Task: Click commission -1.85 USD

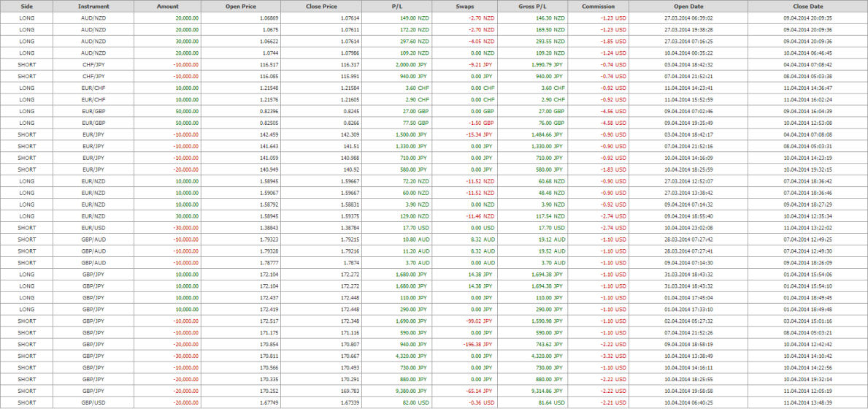Action: click(x=613, y=42)
